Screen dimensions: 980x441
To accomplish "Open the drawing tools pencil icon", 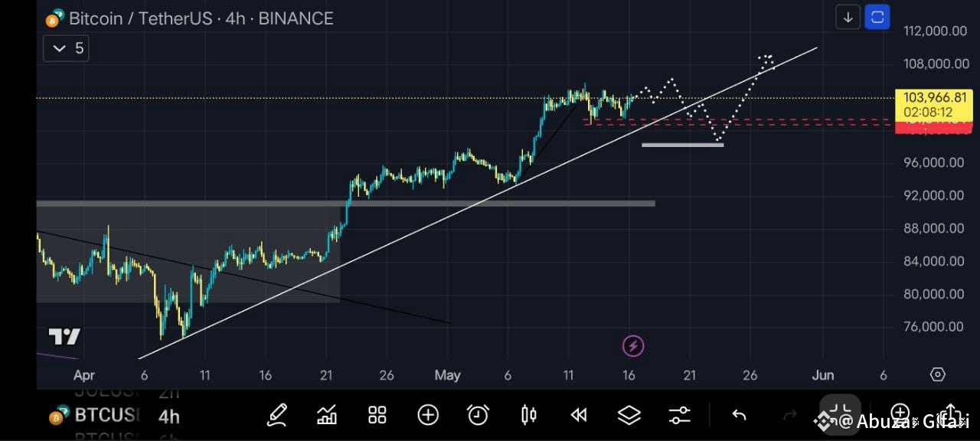I will point(277,415).
